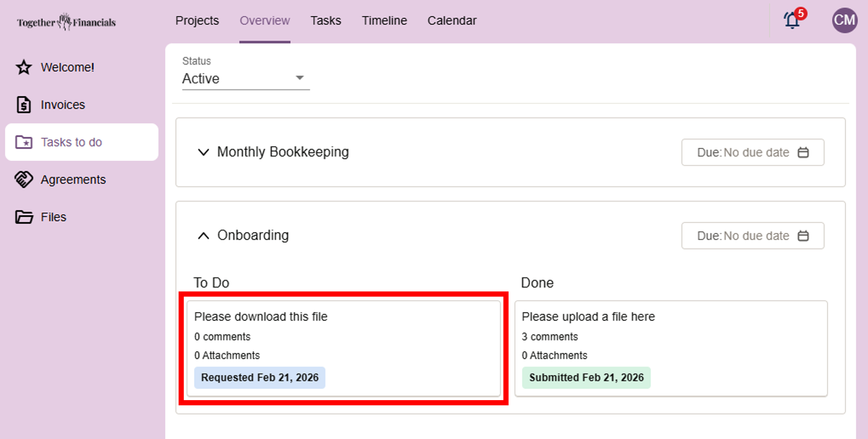Click the Submitted Feb 21, 2026 badge
The image size is (868, 439).
[586, 377]
